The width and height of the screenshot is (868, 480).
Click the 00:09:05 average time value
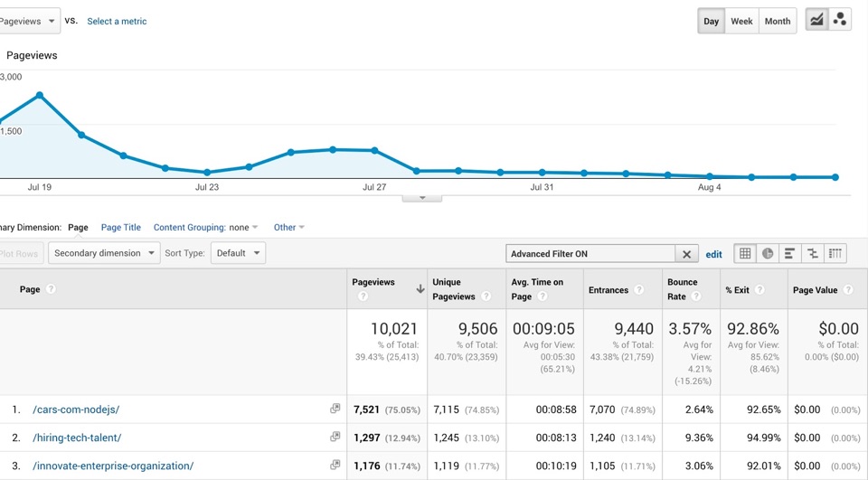(543, 329)
